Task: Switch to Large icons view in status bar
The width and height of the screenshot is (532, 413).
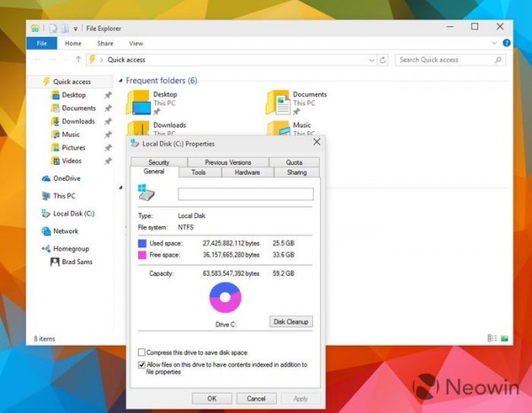Action: [x=505, y=338]
